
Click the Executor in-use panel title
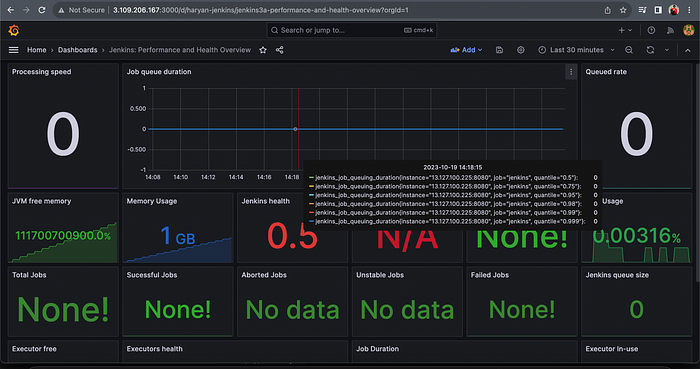point(612,349)
